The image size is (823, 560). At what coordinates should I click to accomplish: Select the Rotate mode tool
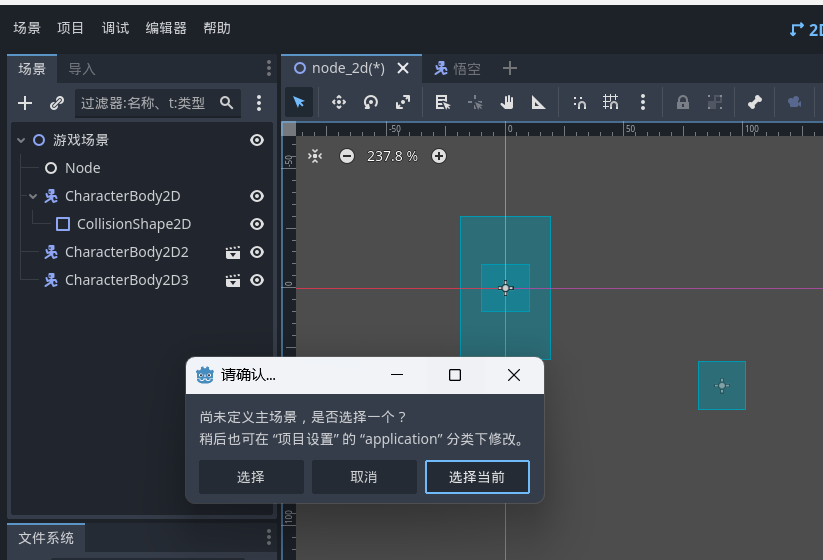[x=371, y=102]
